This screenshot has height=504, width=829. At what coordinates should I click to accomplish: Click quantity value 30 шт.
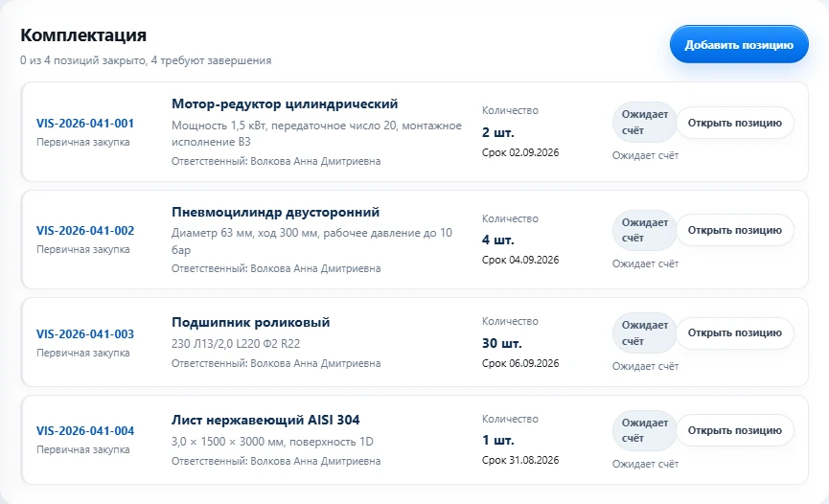pos(502,343)
